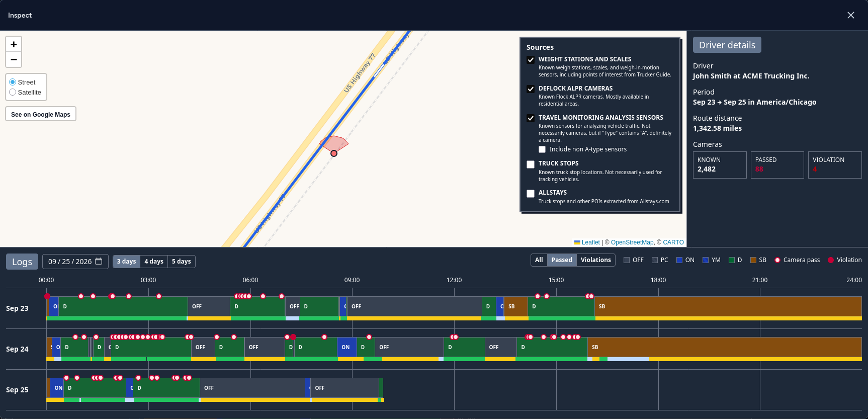Zoom out on the map
Viewport: 868px width, 419px height.
[x=14, y=59]
